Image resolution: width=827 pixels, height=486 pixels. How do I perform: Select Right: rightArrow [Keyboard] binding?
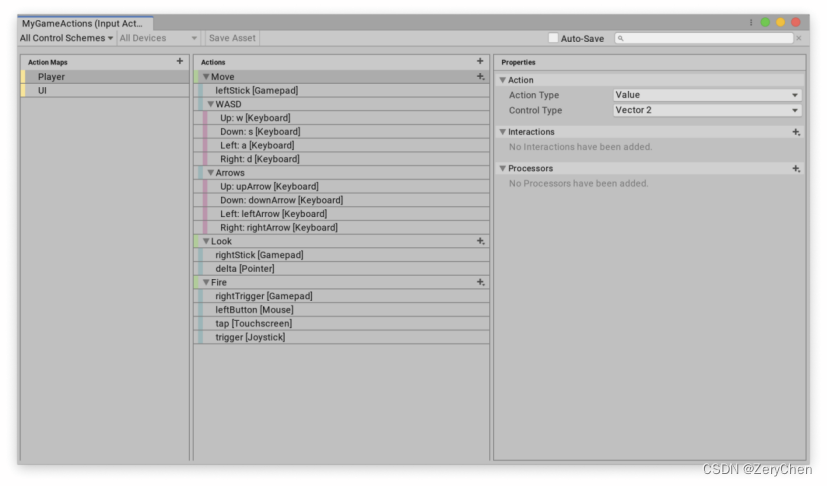coord(342,227)
